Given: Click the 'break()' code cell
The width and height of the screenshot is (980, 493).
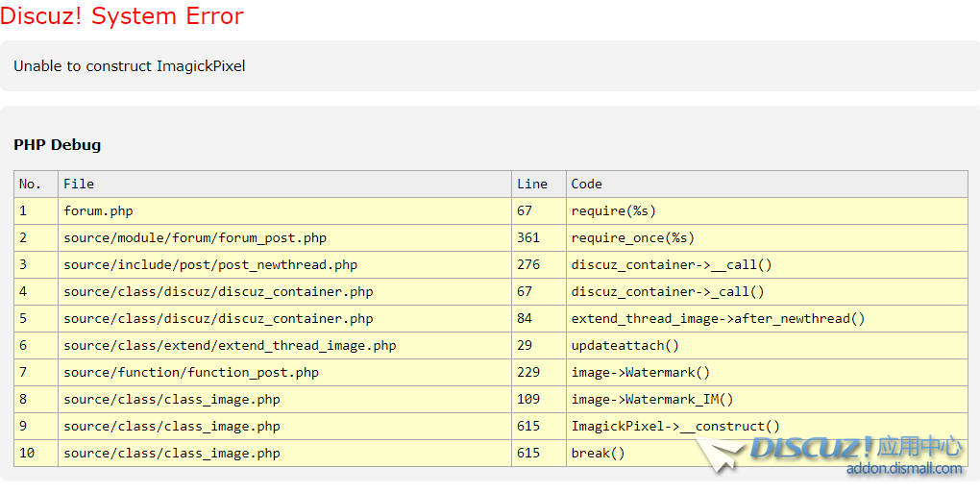Looking at the screenshot, I should (767, 453).
